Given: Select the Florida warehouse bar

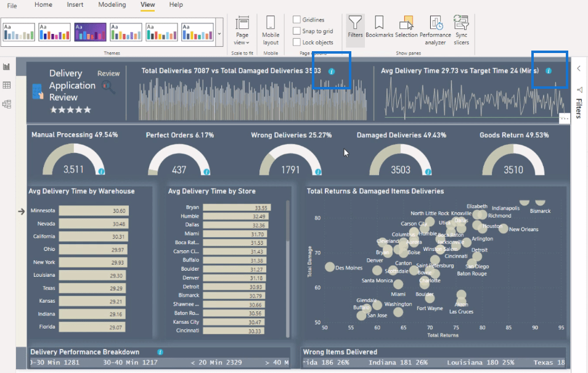Looking at the screenshot, I should (x=92, y=327).
